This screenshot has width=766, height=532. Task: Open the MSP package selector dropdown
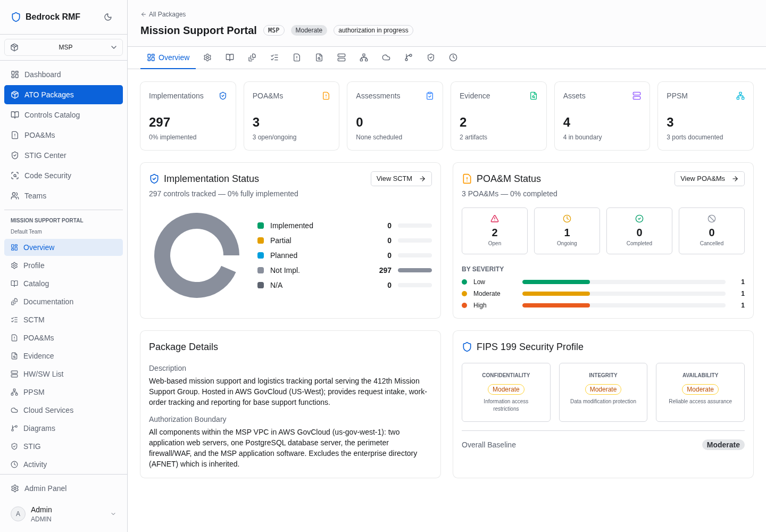(x=63, y=47)
